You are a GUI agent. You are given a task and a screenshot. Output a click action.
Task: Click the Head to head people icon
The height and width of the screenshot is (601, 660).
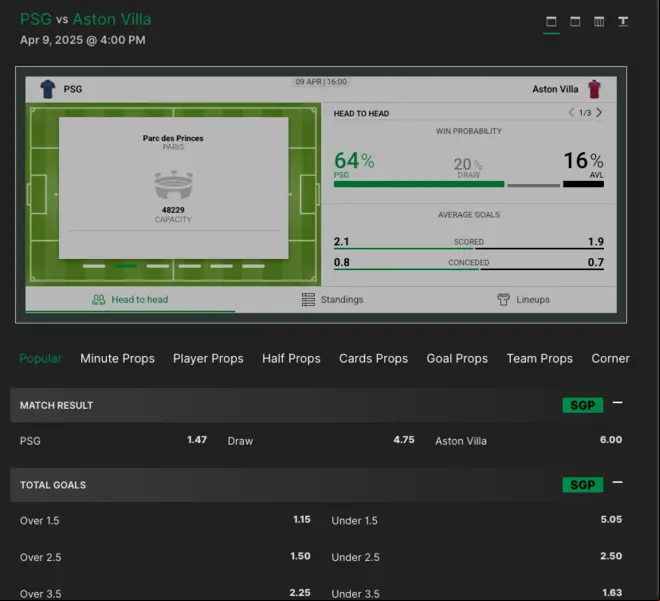[x=98, y=300]
